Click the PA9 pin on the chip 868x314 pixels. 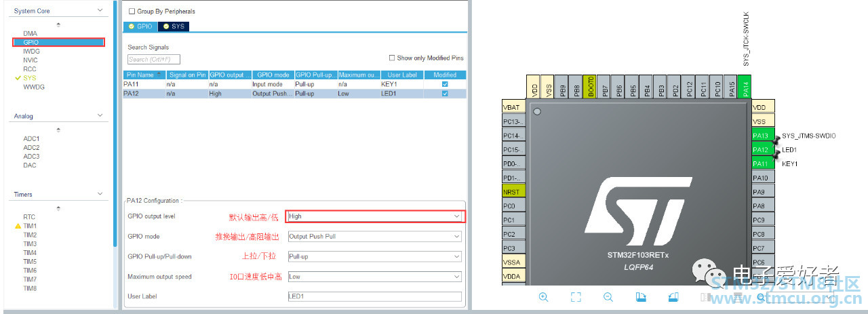(763, 192)
